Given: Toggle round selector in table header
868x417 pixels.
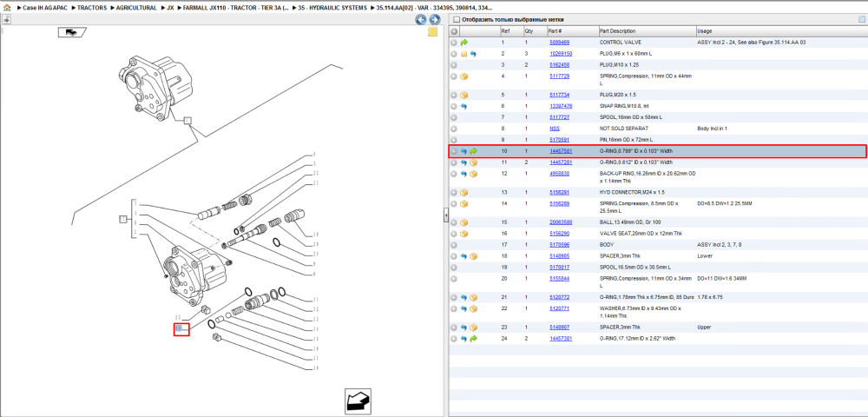Looking at the screenshot, I should [454, 31].
